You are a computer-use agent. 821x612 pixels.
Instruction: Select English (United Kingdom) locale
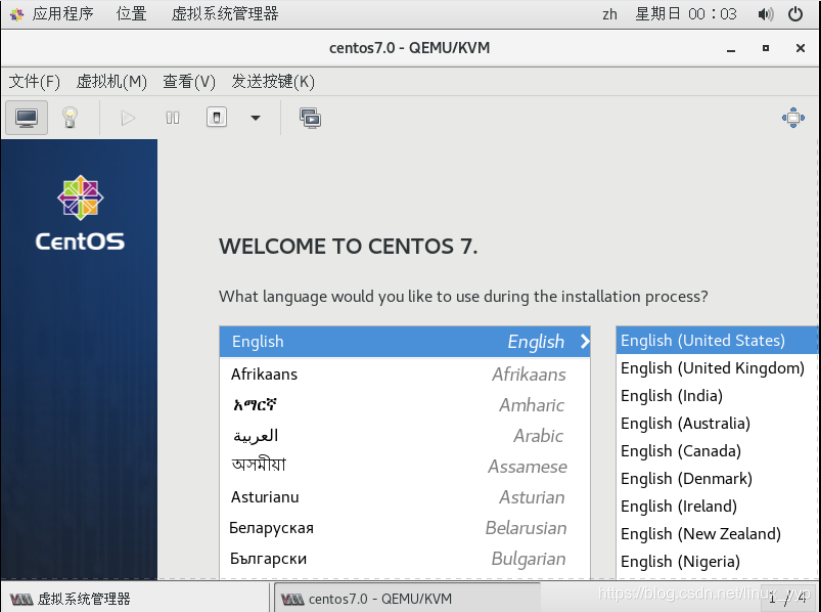[717, 368]
